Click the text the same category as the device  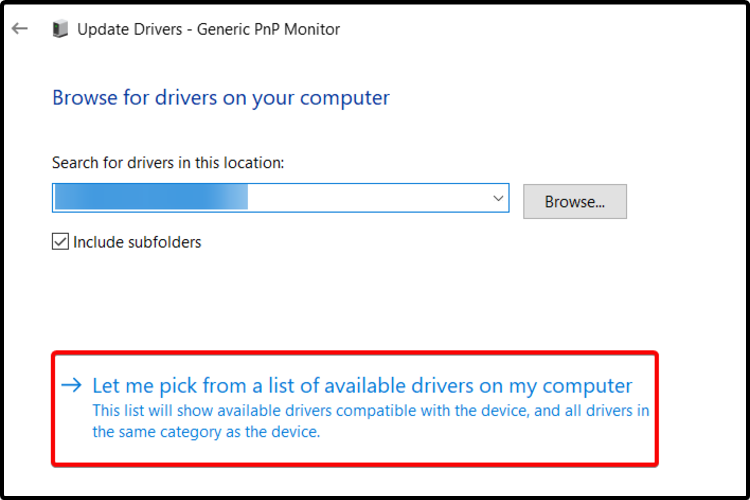point(206,432)
